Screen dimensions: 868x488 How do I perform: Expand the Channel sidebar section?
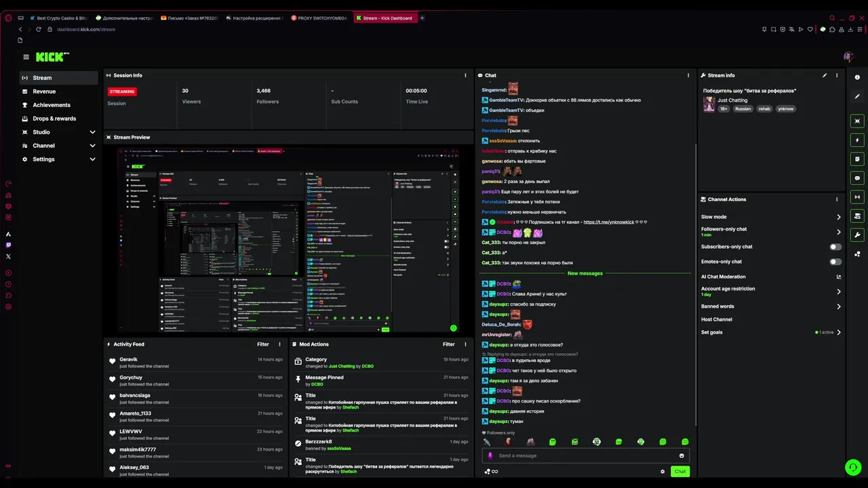(92, 146)
